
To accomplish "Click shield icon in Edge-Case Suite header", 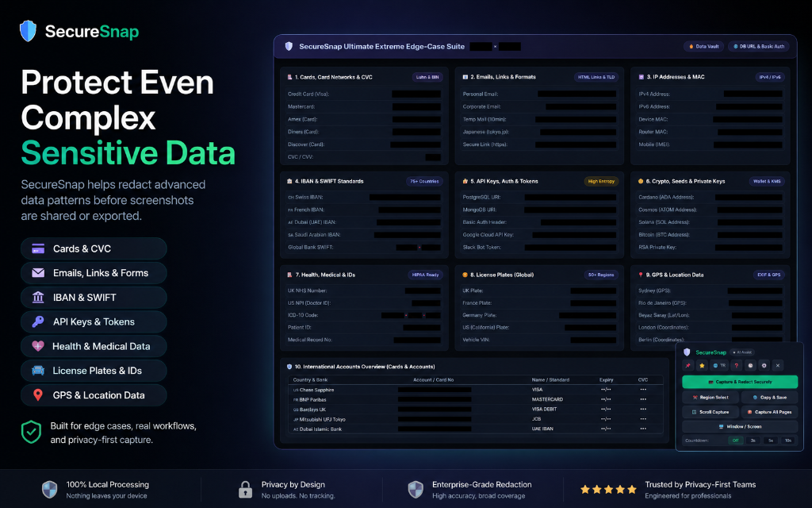I will 289,46.
